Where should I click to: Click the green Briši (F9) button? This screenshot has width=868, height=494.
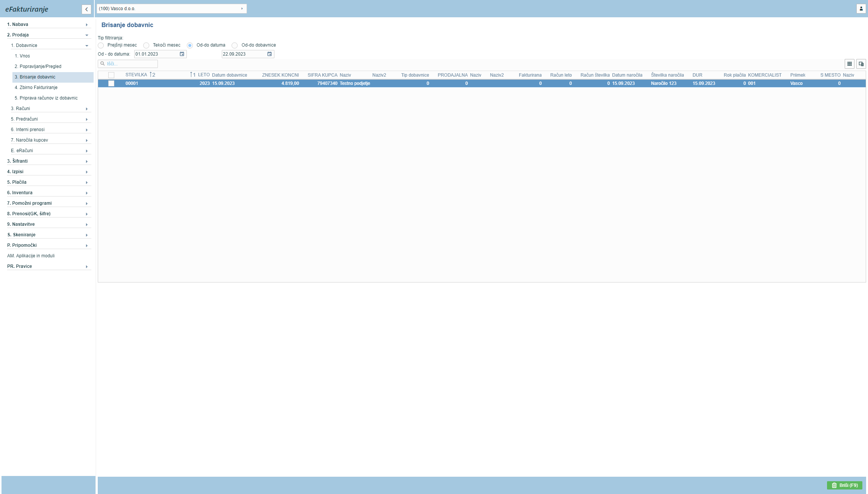(x=844, y=485)
